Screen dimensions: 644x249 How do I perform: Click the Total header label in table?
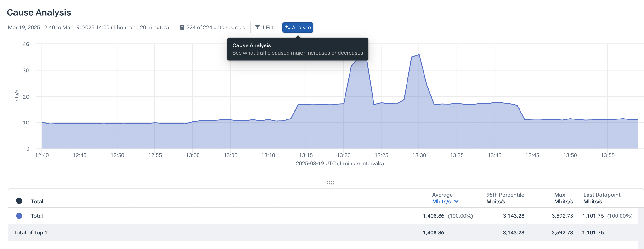(37, 201)
